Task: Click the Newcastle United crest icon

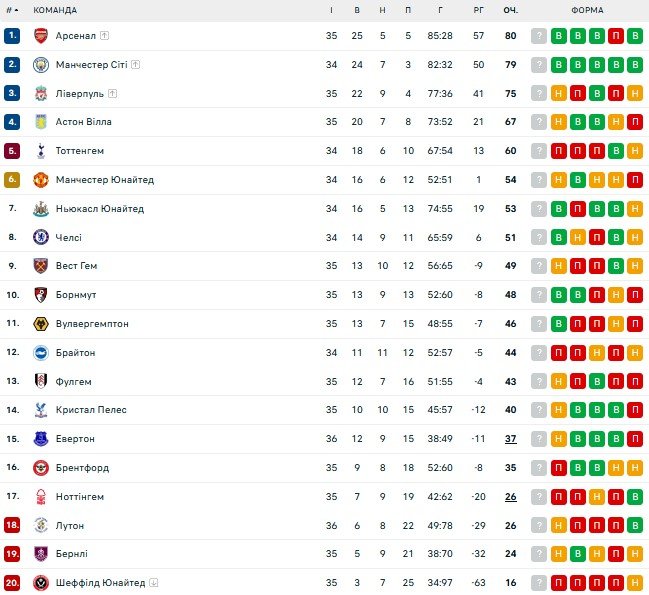Action: (41, 209)
